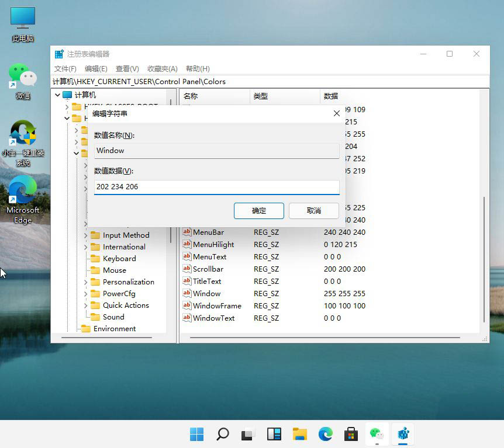Viewport: 504px width, 448px height.
Task: Open WeChat from the taskbar
Action: 377,434
